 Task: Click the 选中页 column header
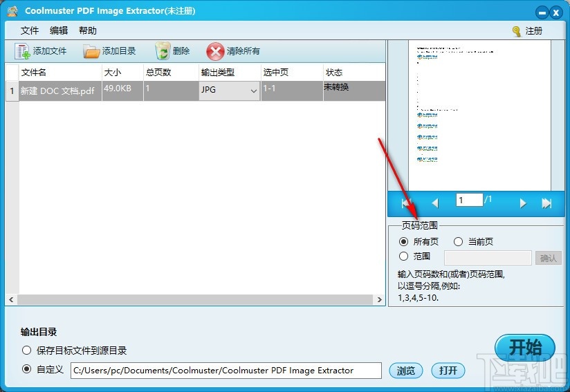pyautogui.click(x=293, y=73)
